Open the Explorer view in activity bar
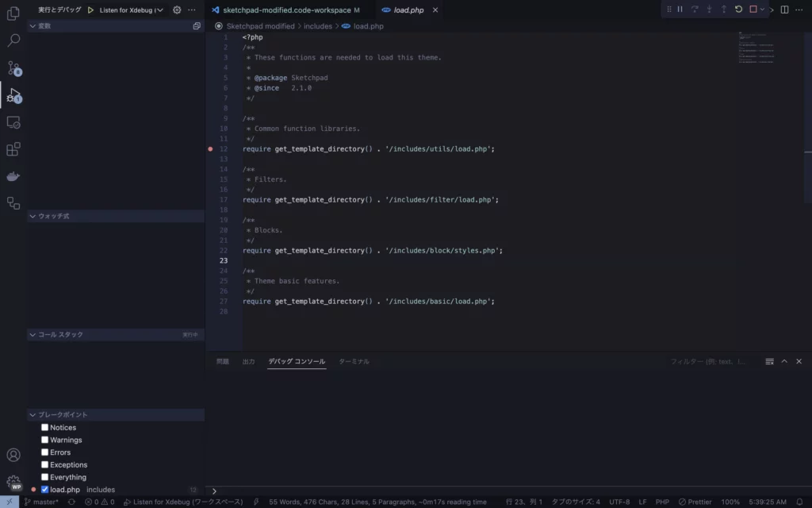The height and width of the screenshot is (508, 812). click(x=13, y=13)
